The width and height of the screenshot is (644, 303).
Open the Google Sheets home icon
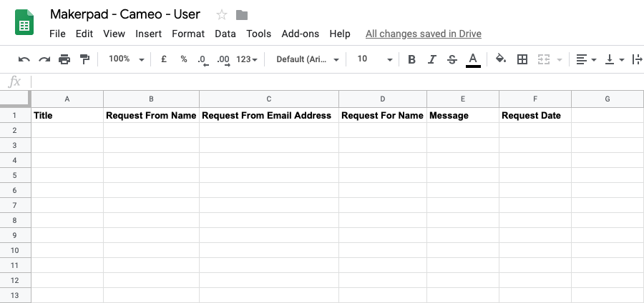tap(24, 23)
